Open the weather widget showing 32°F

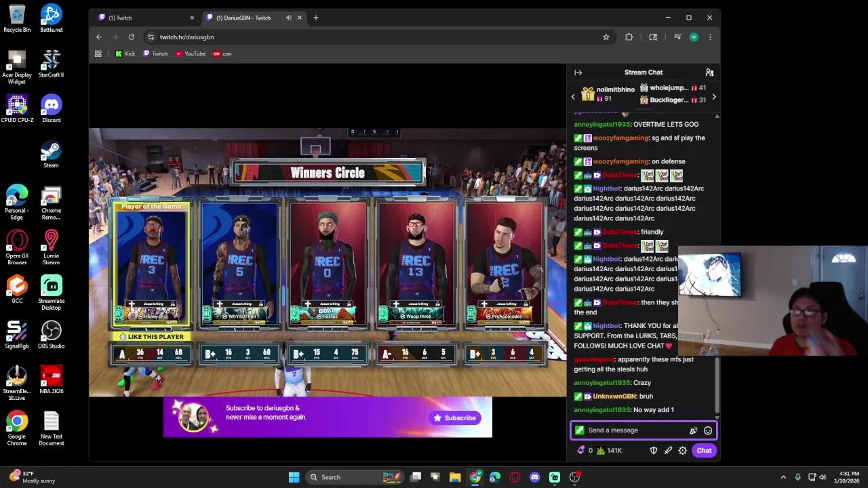(x=31, y=477)
